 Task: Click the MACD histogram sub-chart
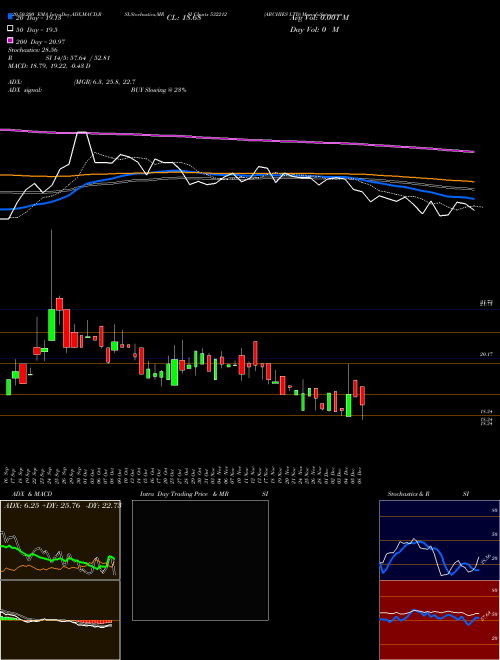60,620
